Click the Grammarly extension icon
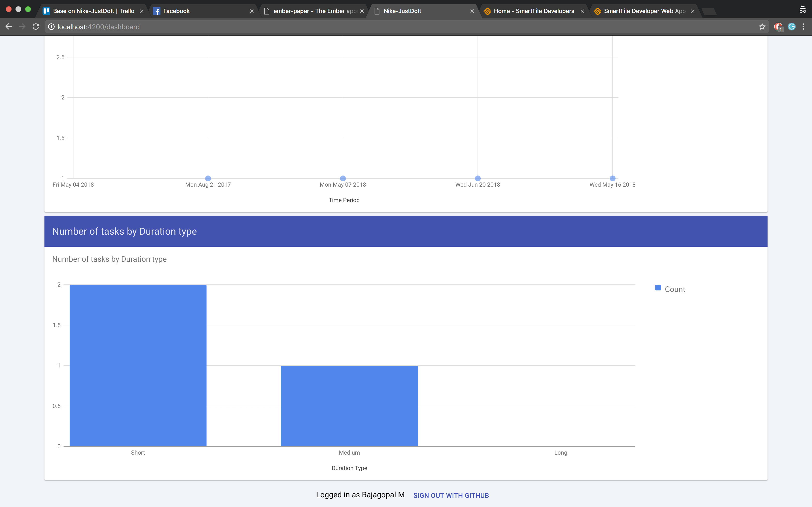Screen dimensions: 812x507 [791, 27]
